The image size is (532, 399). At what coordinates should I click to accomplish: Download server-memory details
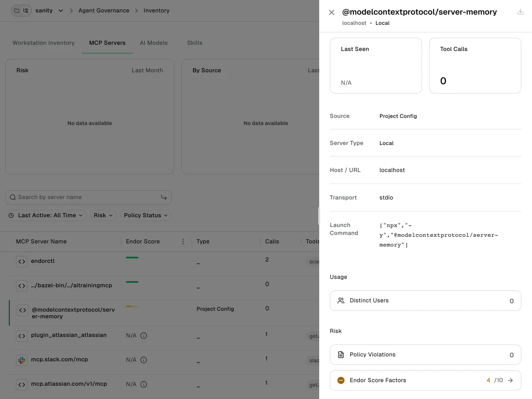[520, 12]
